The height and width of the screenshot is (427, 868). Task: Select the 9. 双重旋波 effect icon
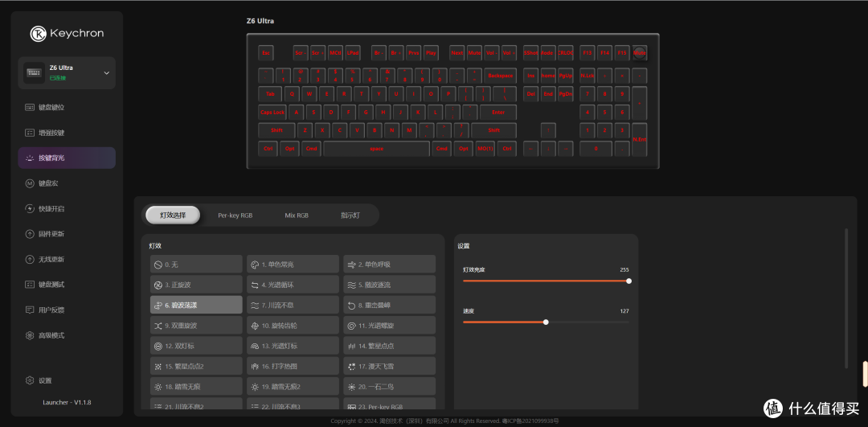[x=158, y=326]
